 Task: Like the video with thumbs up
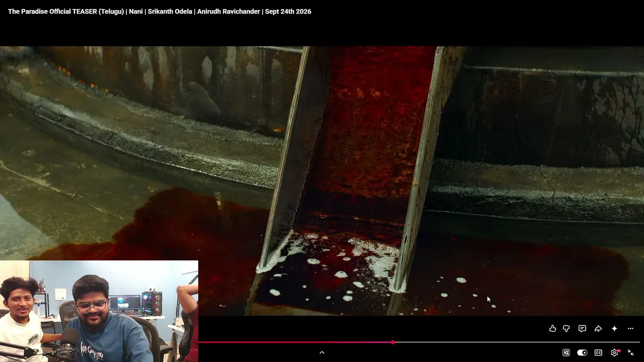pyautogui.click(x=552, y=329)
